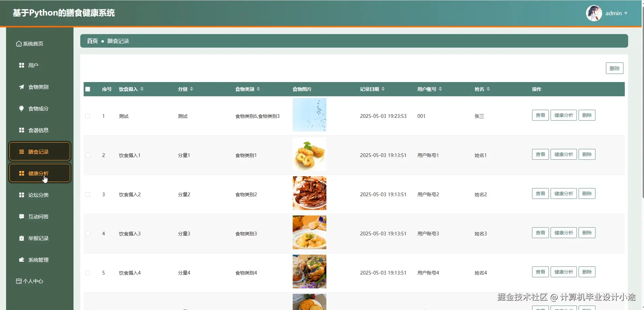
Task: Click the icon beside 个人中心
Action: tap(19, 281)
